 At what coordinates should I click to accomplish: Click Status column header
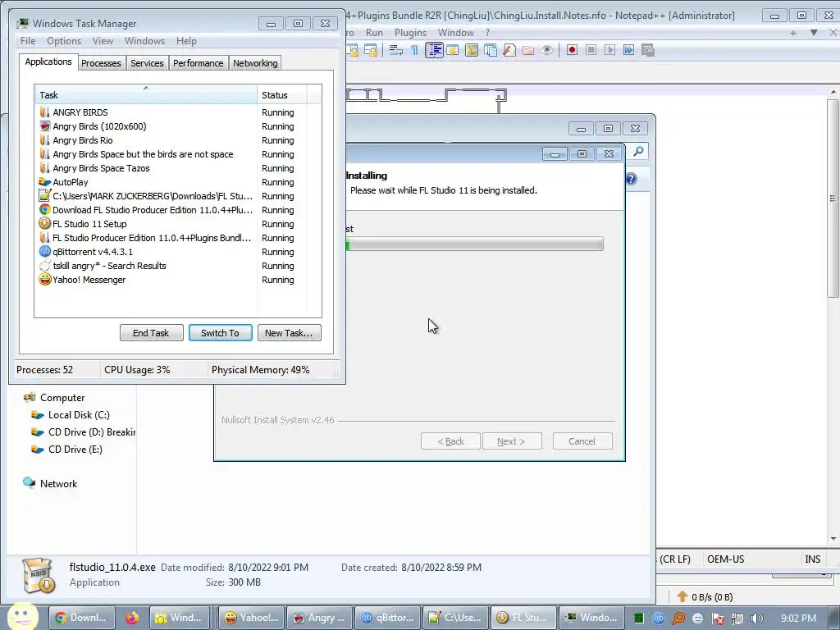[x=282, y=95]
